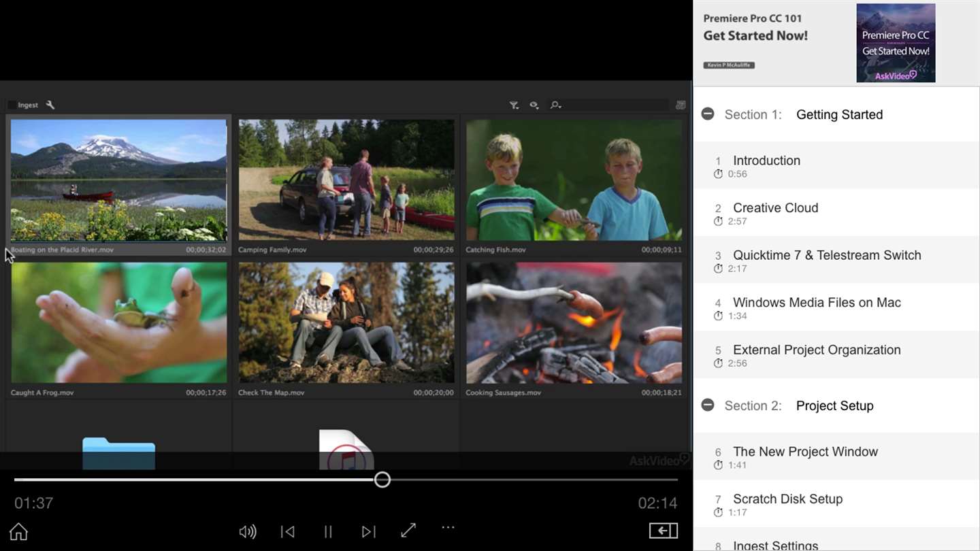Click the clip duration 00;00;09;11

[661, 250]
